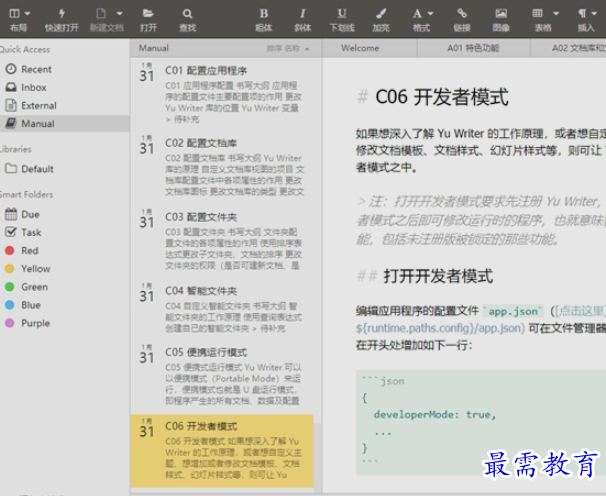Image resolution: width=606 pixels, height=496 pixels.
Task: Open document C01 配置应用程序
Action: [222, 94]
